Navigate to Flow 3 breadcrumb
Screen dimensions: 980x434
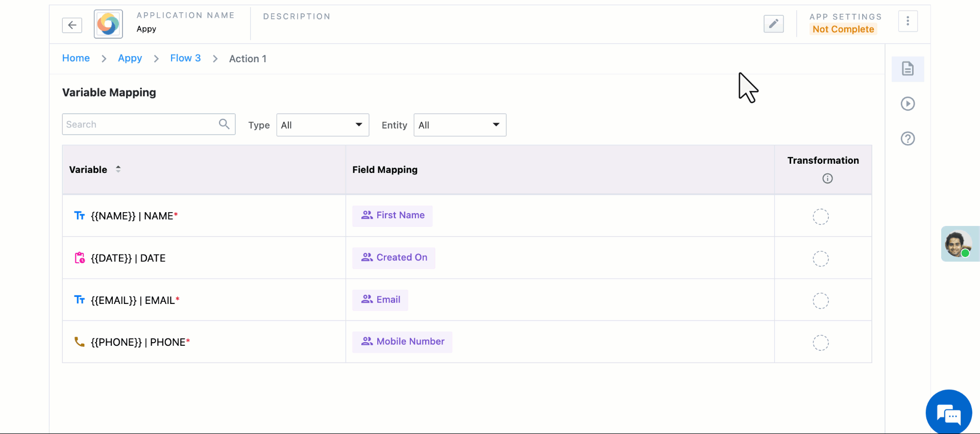tap(185, 58)
